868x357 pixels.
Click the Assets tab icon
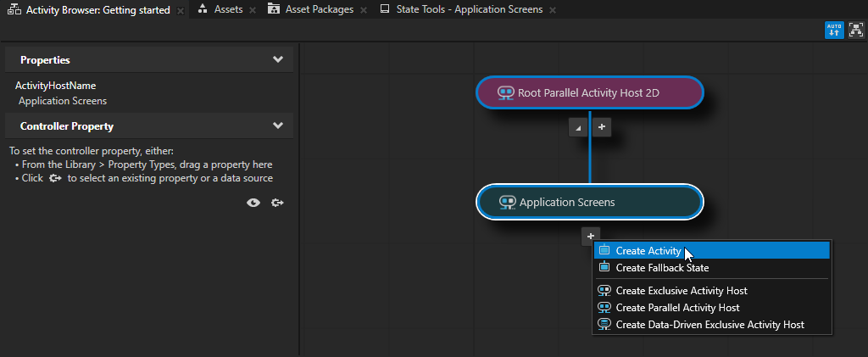(203, 8)
